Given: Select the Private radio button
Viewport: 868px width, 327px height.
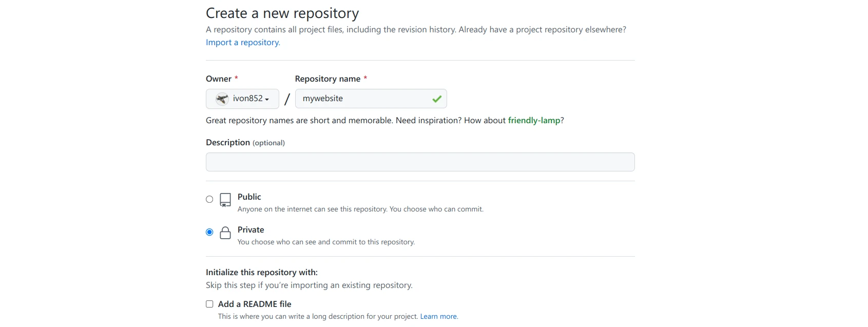Looking at the screenshot, I should point(209,232).
